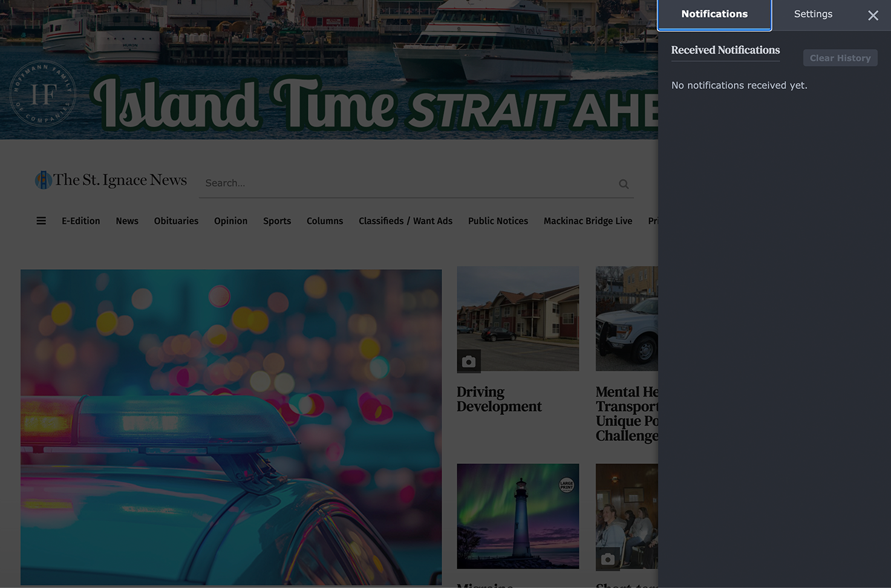This screenshot has height=588, width=891.
Task: Close the notifications panel with the X icon
Action: pos(872,16)
